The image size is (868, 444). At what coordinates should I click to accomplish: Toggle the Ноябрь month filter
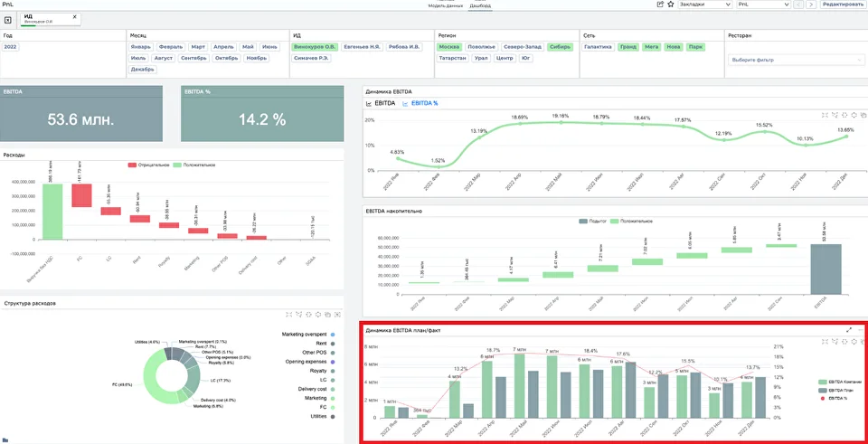[x=257, y=58]
